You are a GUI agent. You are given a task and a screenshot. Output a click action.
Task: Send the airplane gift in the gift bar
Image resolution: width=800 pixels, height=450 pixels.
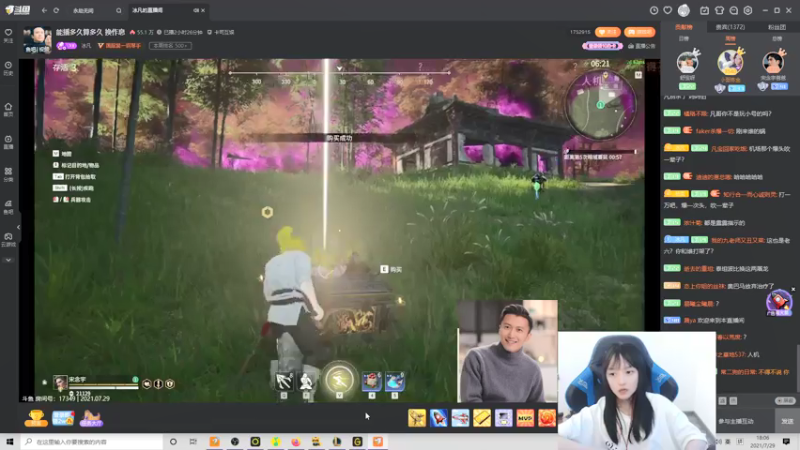point(460,418)
